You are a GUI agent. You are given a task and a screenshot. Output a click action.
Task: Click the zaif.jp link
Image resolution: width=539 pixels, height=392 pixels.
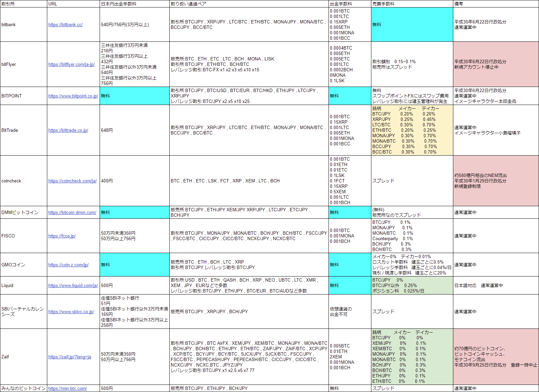(70, 357)
